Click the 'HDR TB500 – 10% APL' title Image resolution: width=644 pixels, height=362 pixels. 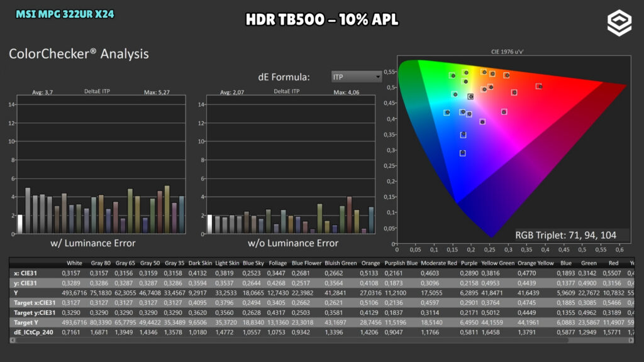click(x=321, y=19)
